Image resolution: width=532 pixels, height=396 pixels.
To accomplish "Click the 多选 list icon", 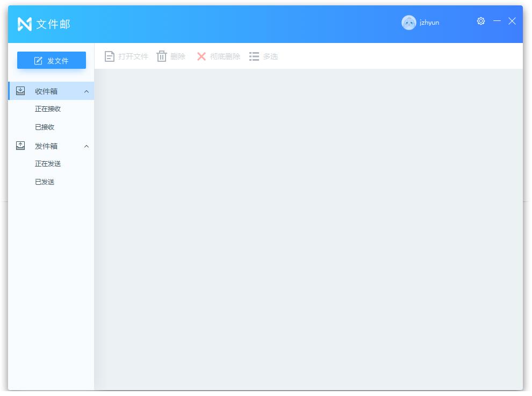I will (254, 56).
